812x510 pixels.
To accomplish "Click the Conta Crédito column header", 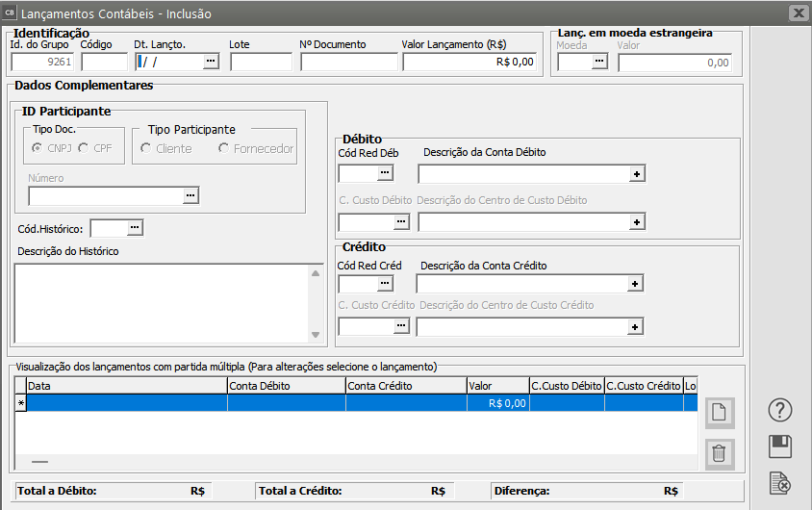I will tap(404, 385).
